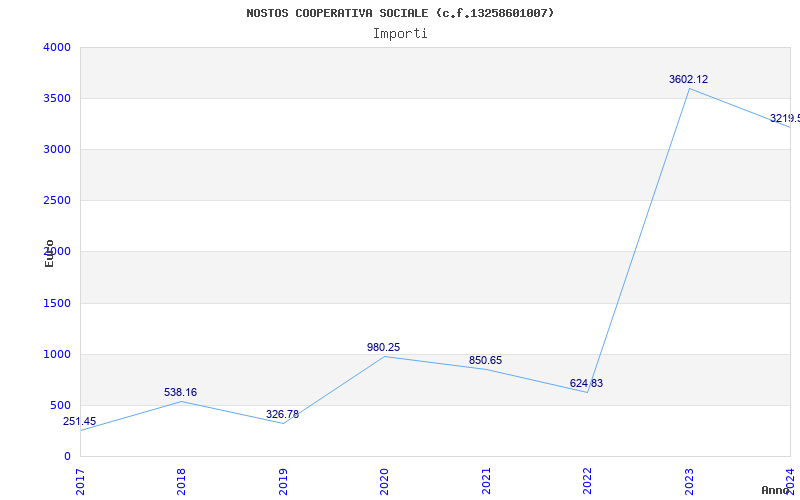This screenshot has width=800, height=500.
Task: Select the 538.16 data label
Action: (180, 392)
